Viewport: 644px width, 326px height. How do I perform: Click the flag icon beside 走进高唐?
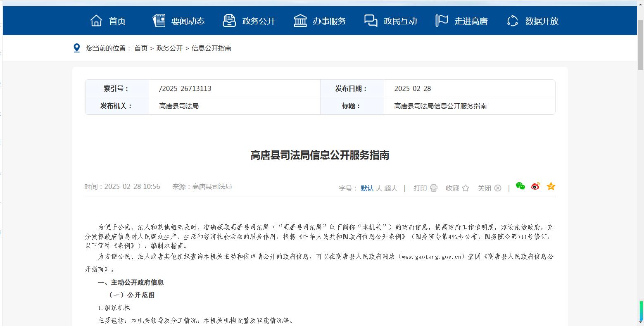442,21
